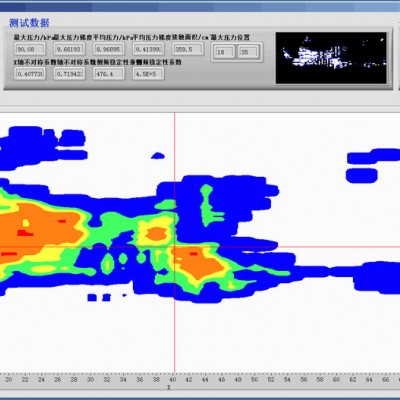Click the max pressure position field showing 35
The width and height of the screenshot is (400, 400).
pyautogui.click(x=248, y=52)
